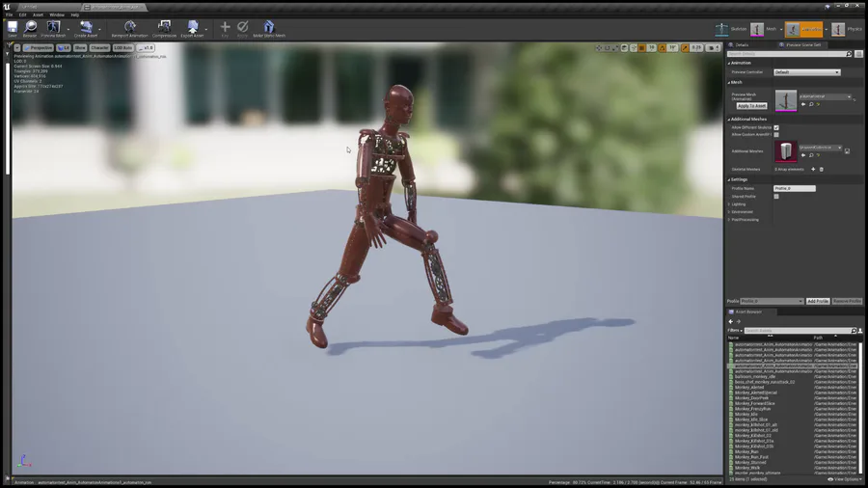Click the Apply checkmark toolbar icon
This screenshot has width=868, height=488.
242,28
